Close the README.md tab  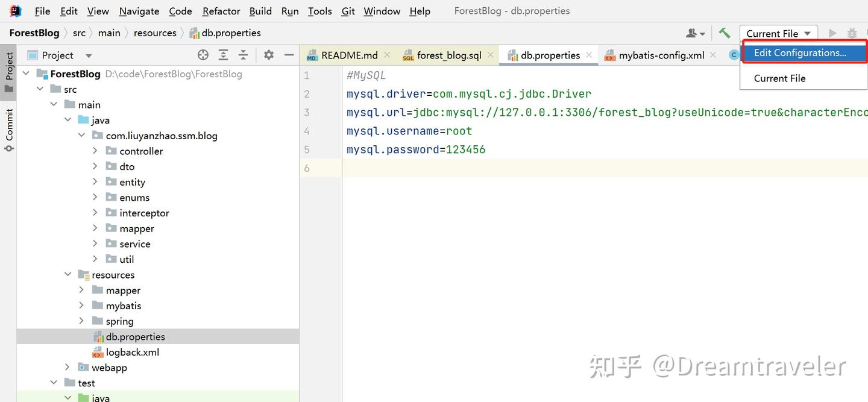387,55
